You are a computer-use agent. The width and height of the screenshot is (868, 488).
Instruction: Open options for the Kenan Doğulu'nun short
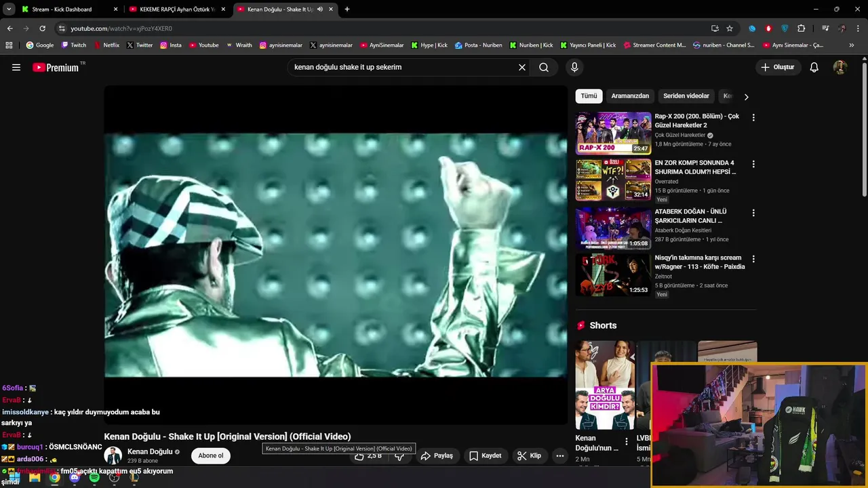(x=627, y=442)
